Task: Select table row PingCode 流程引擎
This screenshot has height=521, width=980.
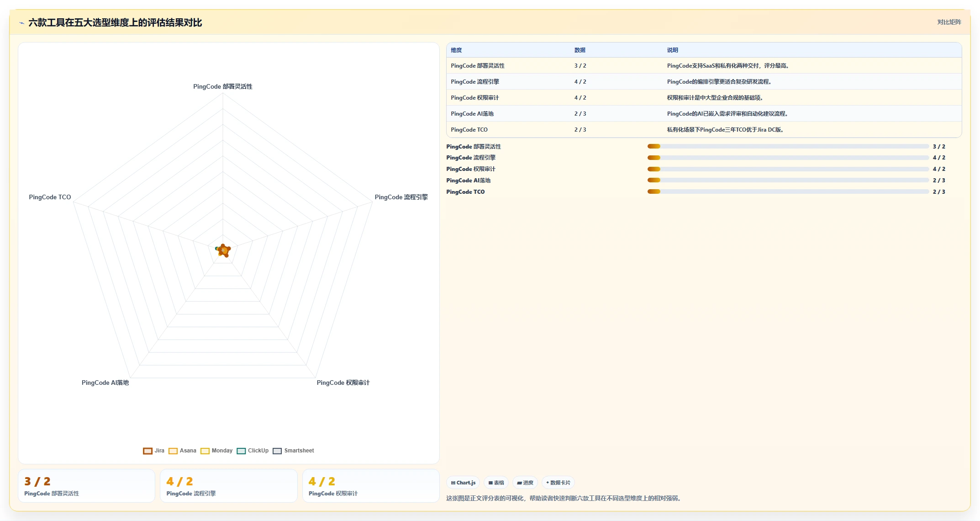Action: tap(704, 82)
